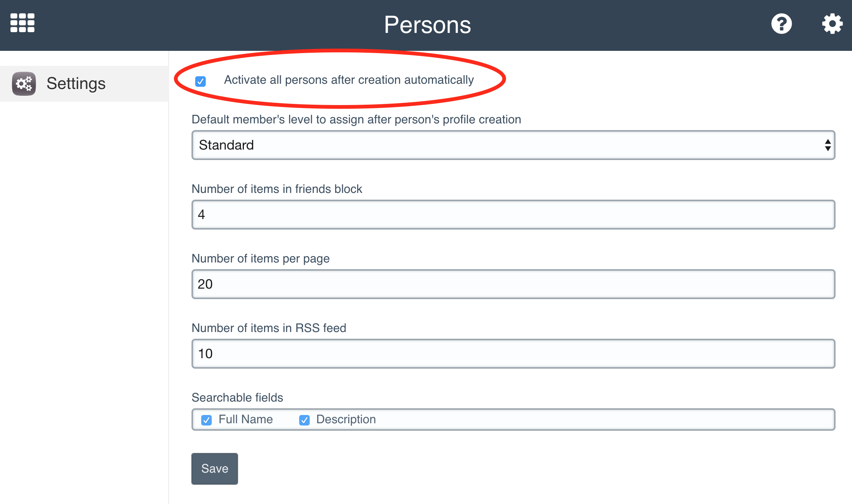Click the items per page field
Screen dimensions: 852x504
pyautogui.click(x=513, y=284)
